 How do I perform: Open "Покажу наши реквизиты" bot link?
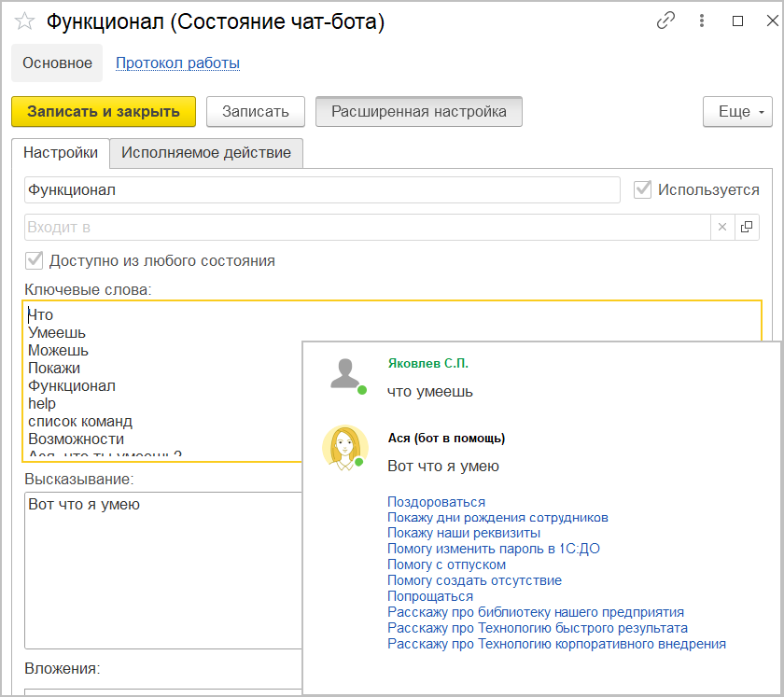(464, 533)
